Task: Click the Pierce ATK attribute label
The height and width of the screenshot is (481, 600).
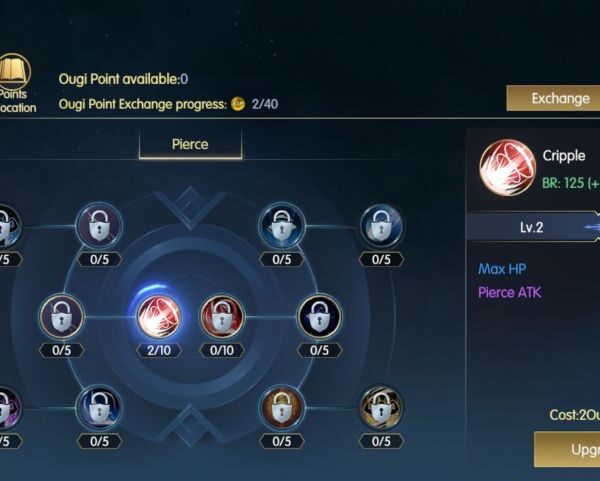Action: 510,293
